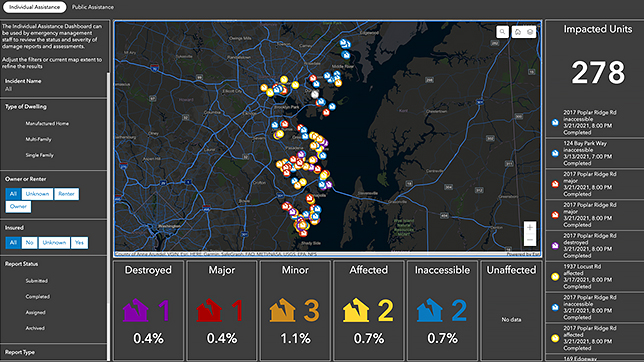This screenshot has height=362, width=644.
Task: Open the Poplar Ridge Rd destroyed entry
Action: coord(594,246)
